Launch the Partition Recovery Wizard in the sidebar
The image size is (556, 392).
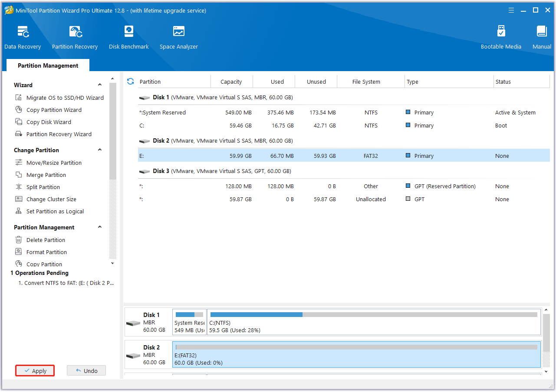(x=53, y=134)
